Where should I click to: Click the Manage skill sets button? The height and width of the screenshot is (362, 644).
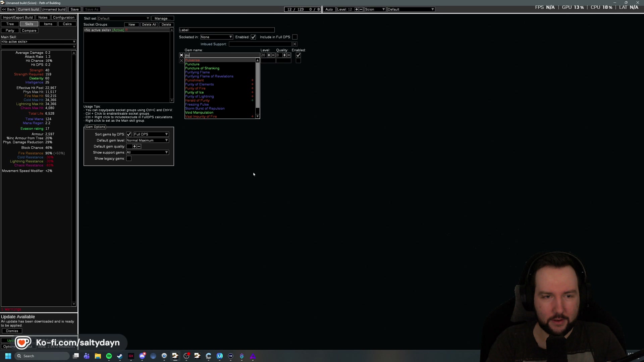(163, 18)
